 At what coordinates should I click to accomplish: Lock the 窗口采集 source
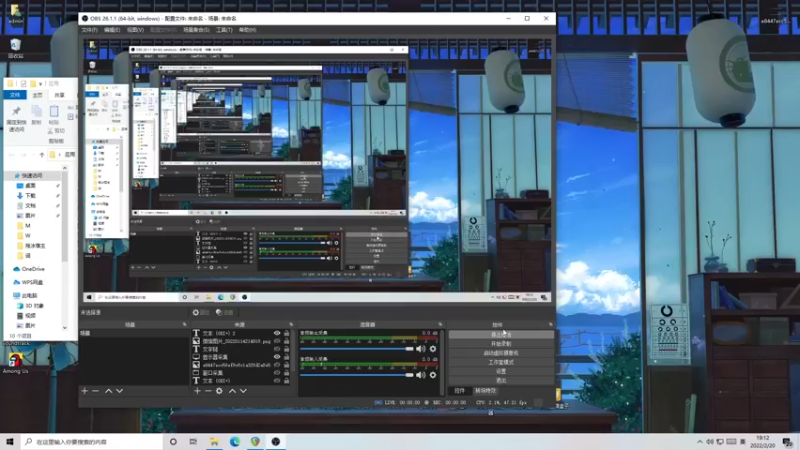[x=286, y=372]
